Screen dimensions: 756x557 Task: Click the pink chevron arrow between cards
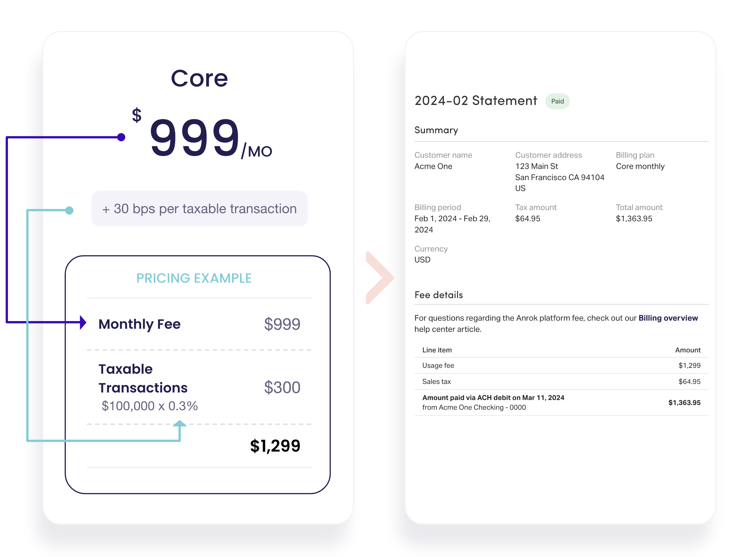(380, 277)
